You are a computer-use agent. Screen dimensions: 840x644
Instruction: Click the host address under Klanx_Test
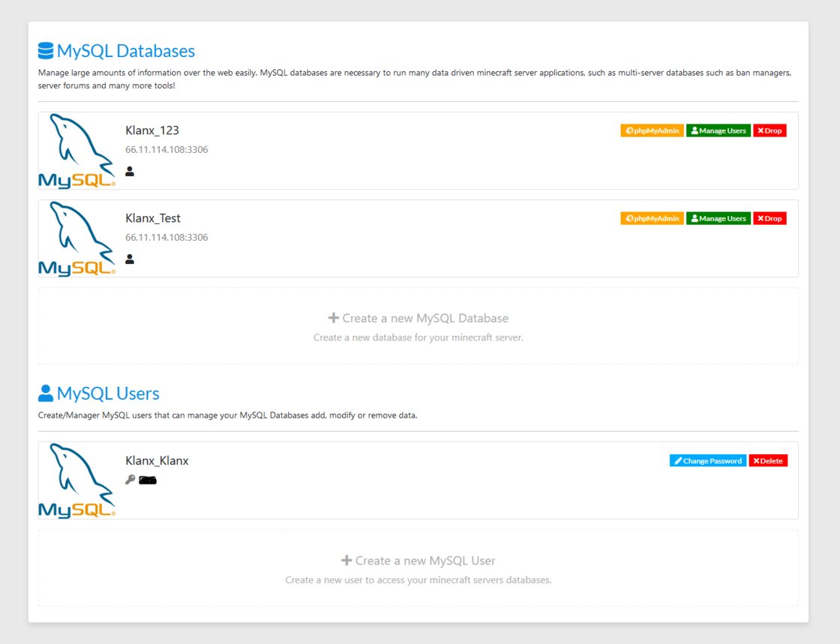[166, 238]
